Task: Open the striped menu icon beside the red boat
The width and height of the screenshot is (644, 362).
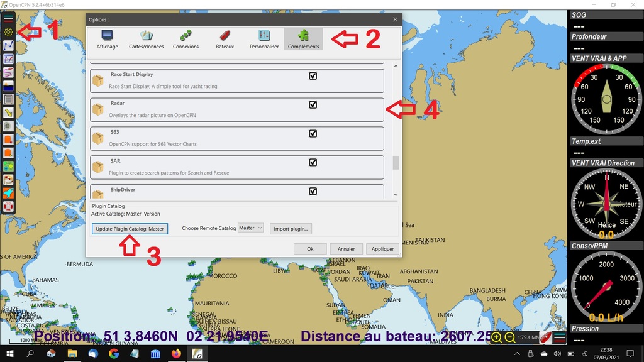Action: [x=559, y=337]
